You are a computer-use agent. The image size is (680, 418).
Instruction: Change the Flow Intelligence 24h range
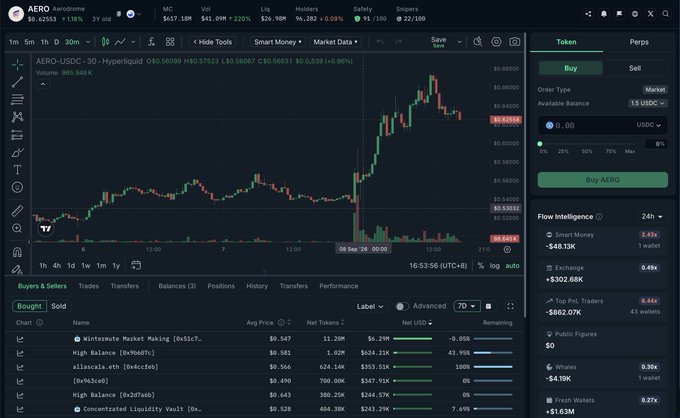point(652,216)
